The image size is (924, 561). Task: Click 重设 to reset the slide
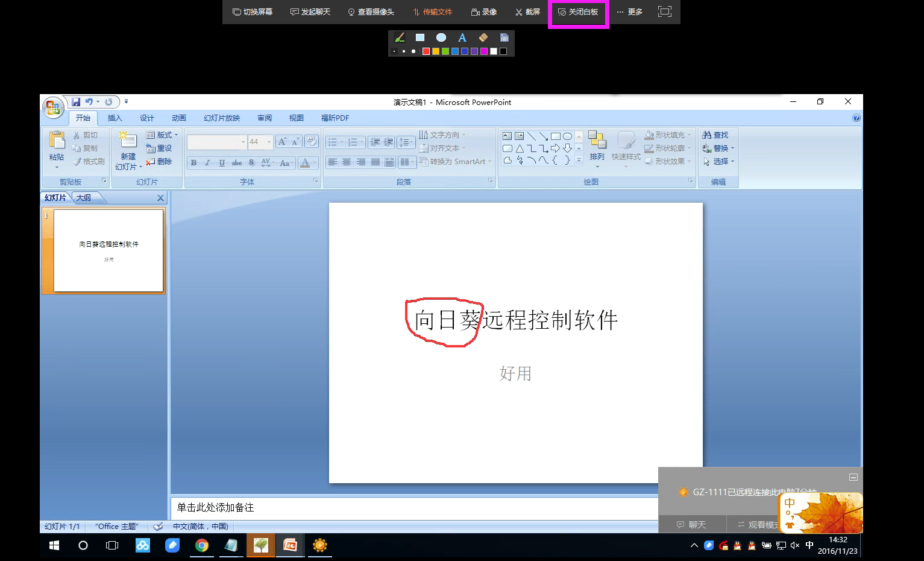pyautogui.click(x=159, y=148)
